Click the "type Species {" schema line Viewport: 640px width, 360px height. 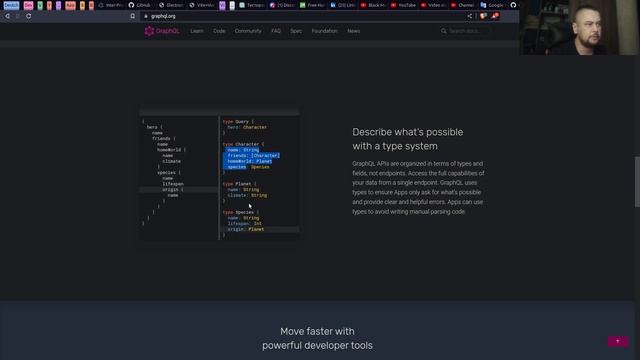(x=241, y=212)
